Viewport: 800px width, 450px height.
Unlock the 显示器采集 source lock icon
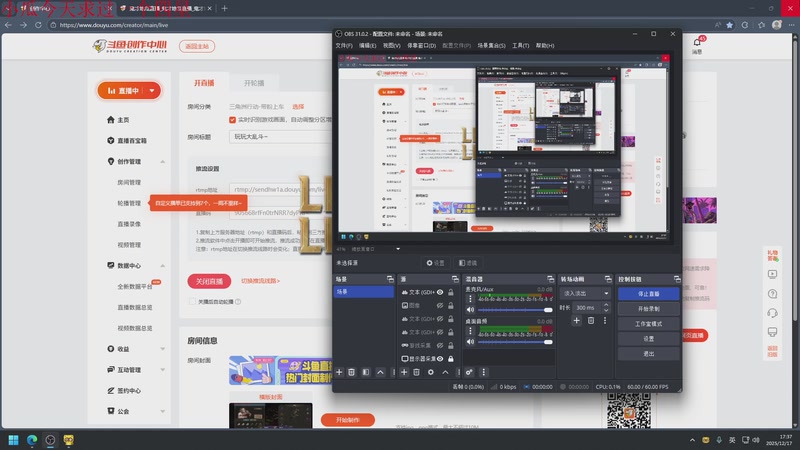451,359
